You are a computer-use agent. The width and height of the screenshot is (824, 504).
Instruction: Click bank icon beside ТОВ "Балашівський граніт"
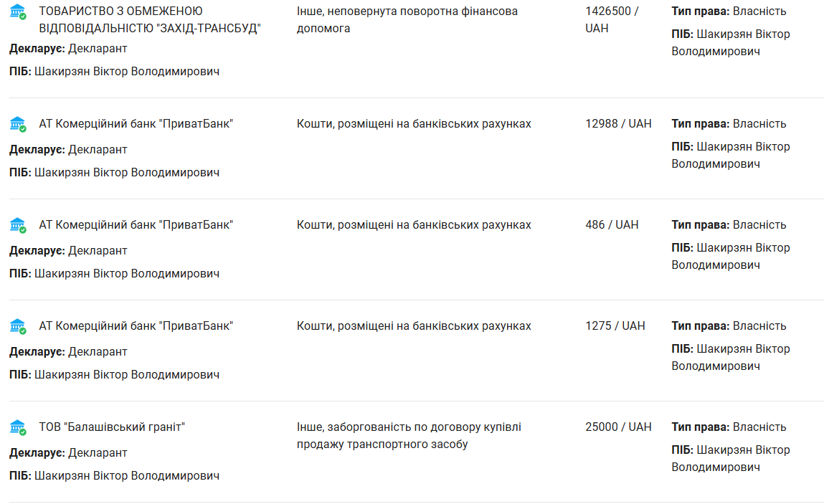tap(18, 427)
